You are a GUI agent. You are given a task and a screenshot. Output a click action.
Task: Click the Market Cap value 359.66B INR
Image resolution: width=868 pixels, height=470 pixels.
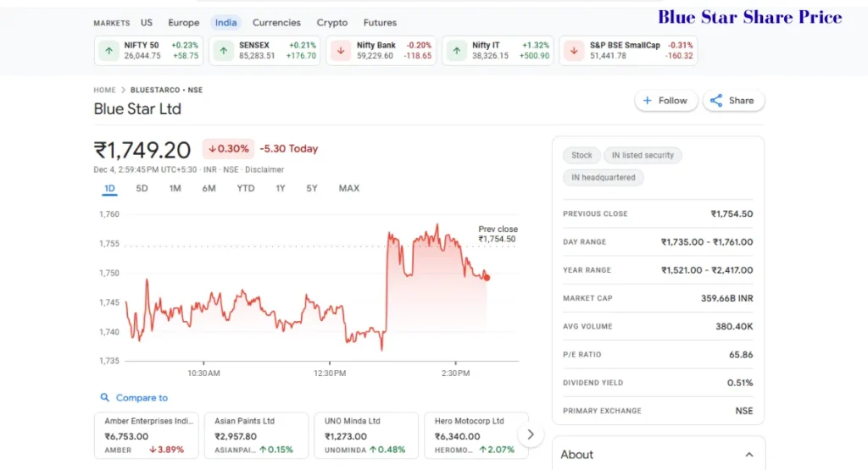(726, 299)
